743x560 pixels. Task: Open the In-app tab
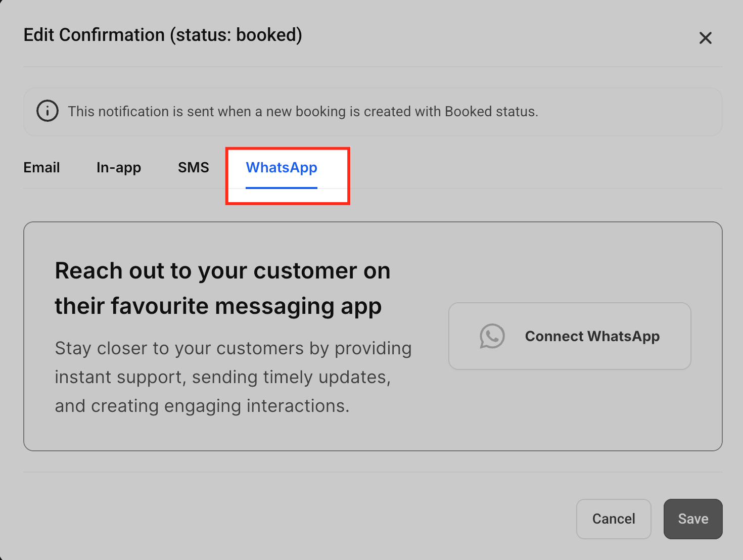click(x=119, y=167)
